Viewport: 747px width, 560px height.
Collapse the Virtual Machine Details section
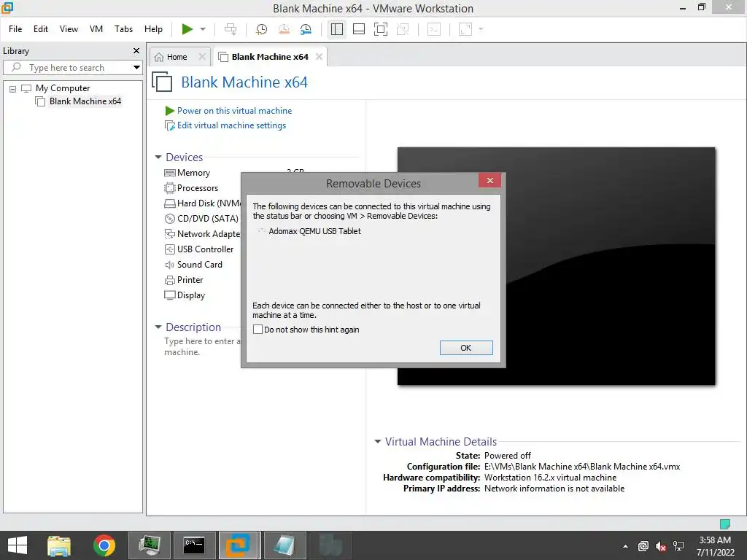(x=378, y=441)
